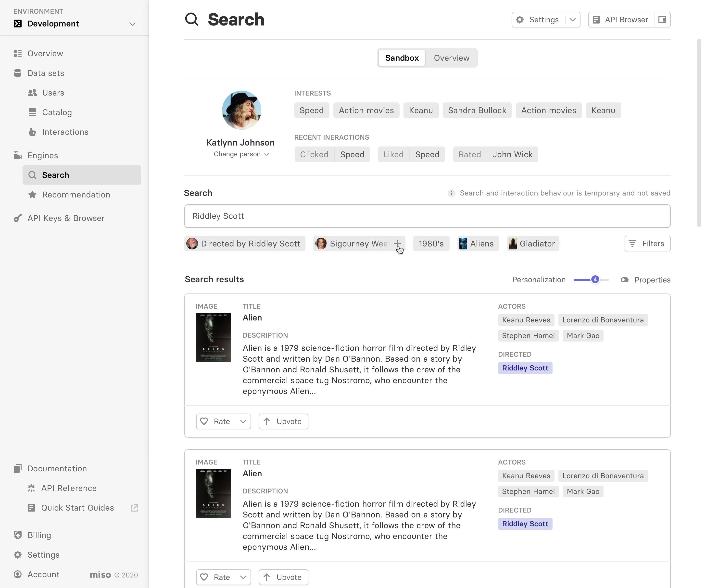Screen dimensions: 706x588
Task: Select the Sandbox tab
Action: pos(402,58)
